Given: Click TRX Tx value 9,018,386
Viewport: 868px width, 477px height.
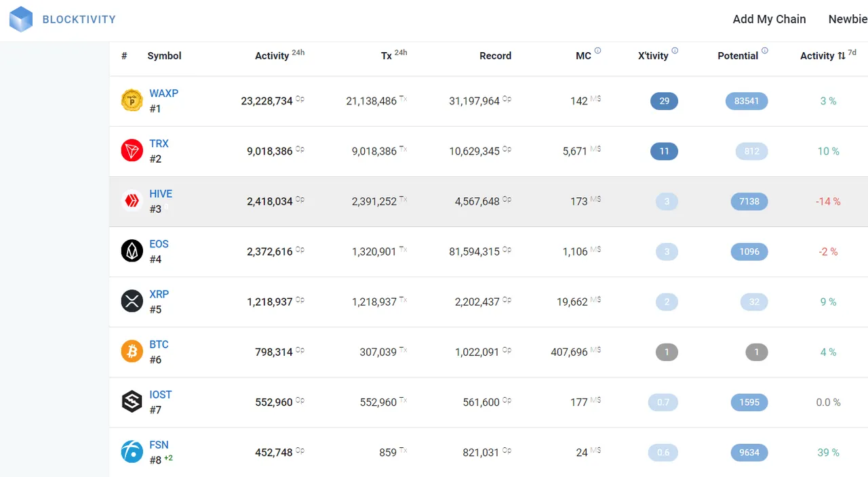Looking at the screenshot, I should point(374,151).
